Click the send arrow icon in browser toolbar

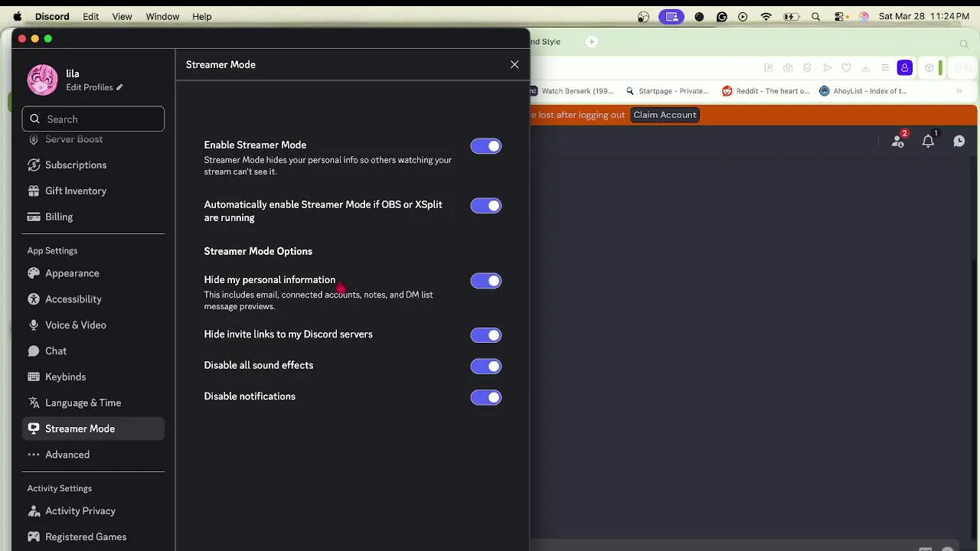(827, 68)
